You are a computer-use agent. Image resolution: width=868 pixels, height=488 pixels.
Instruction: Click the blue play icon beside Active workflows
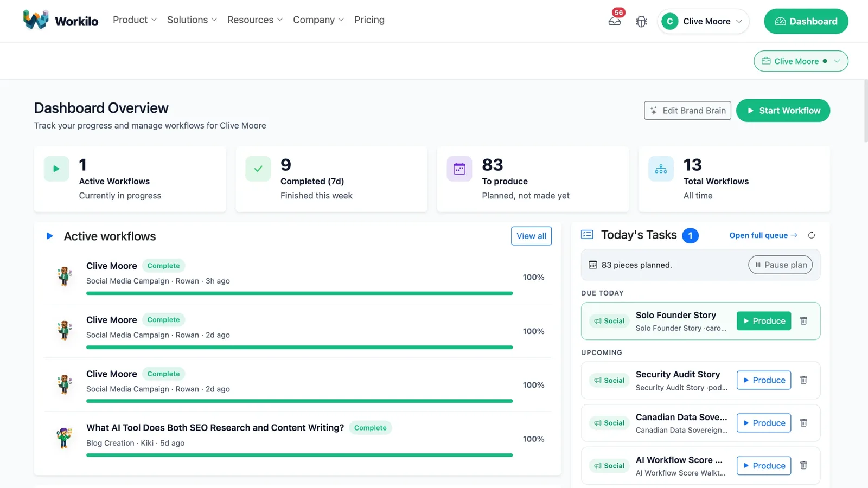[50, 236]
